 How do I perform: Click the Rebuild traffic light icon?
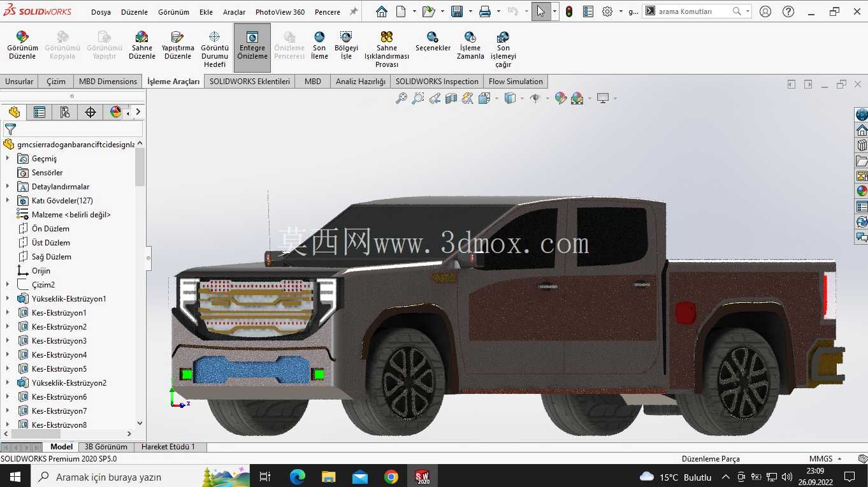click(569, 11)
